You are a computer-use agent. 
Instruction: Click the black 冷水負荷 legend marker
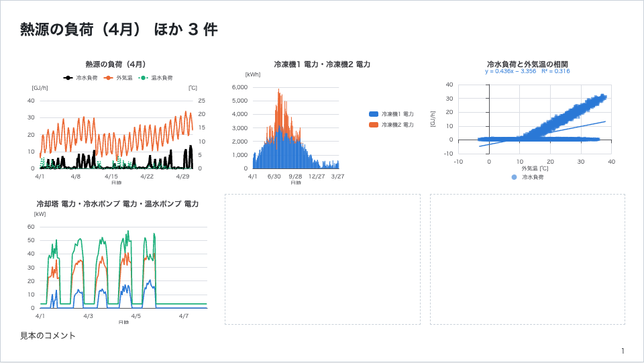[68, 78]
